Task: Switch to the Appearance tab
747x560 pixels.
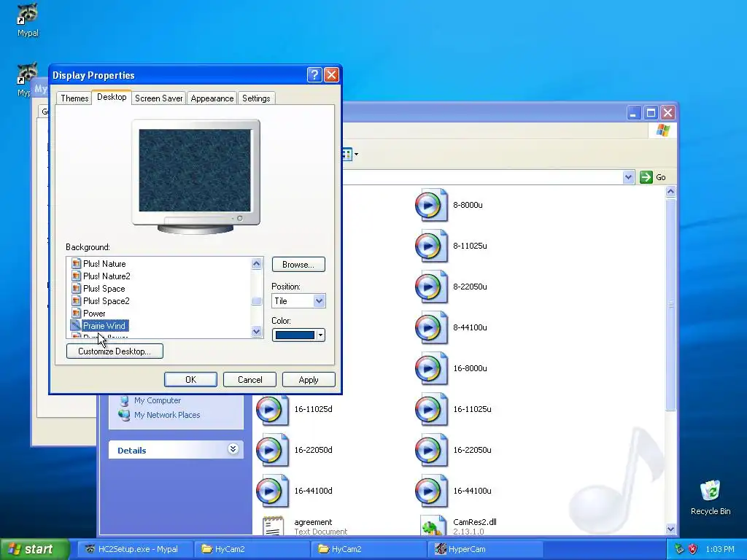Action: (x=212, y=98)
